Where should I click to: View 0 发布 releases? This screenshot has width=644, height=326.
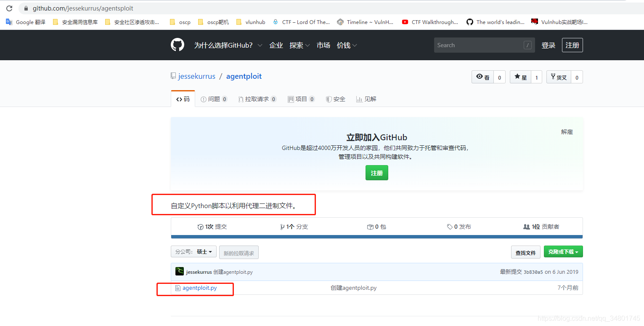coord(459,227)
